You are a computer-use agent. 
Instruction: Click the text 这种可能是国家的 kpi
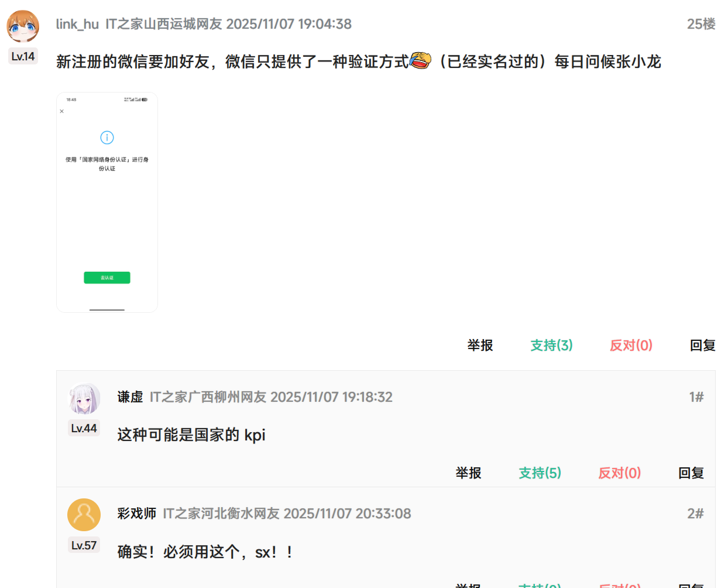(191, 435)
